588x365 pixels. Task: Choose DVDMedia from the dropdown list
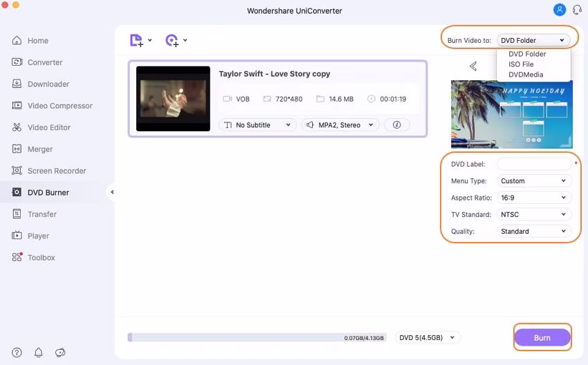pyautogui.click(x=526, y=75)
